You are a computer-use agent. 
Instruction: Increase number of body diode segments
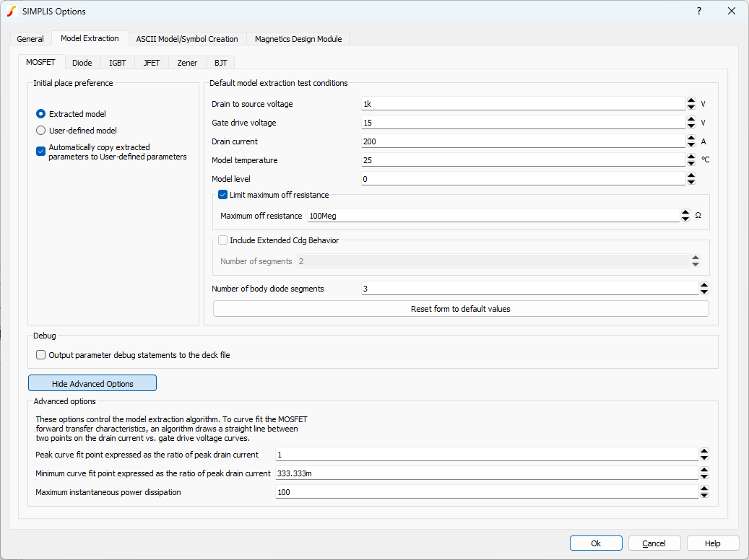pos(703,285)
